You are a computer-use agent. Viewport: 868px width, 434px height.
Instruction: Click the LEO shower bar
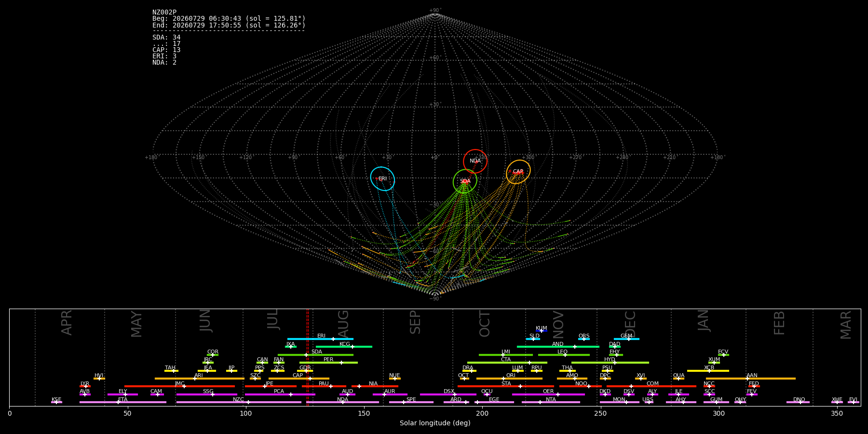[x=564, y=355]
